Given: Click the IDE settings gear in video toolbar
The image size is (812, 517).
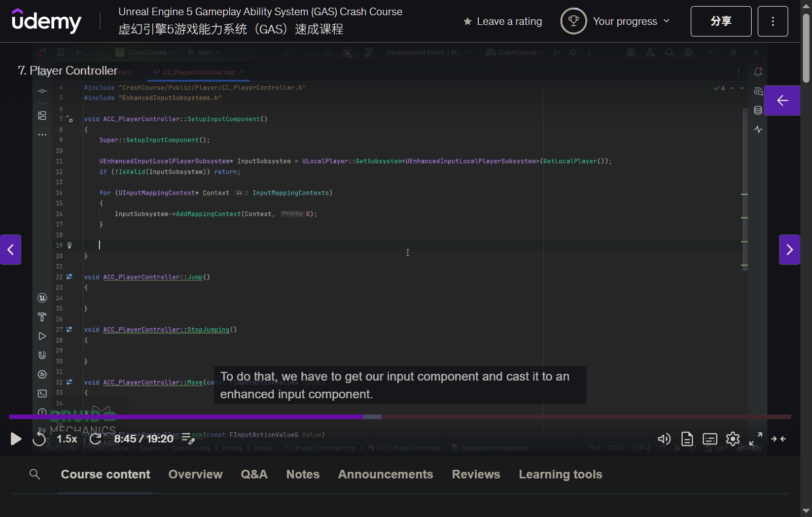Looking at the screenshot, I should (688, 52).
